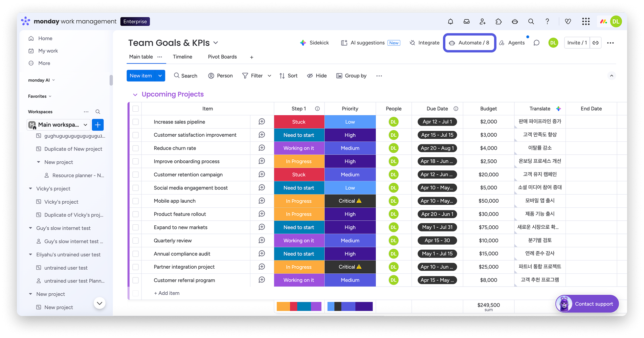Open the New item dropdown arrow
This screenshot has width=644, height=338.
click(x=160, y=76)
